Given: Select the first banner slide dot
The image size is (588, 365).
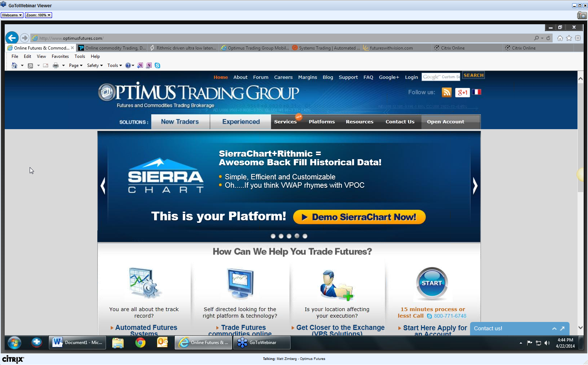Looking at the screenshot, I should (x=273, y=236).
